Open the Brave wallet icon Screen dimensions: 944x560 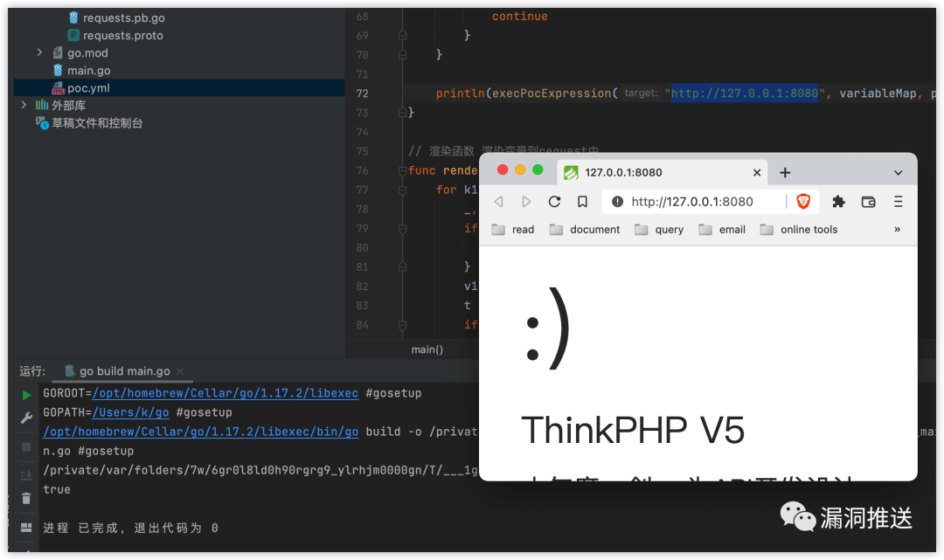coord(868,202)
